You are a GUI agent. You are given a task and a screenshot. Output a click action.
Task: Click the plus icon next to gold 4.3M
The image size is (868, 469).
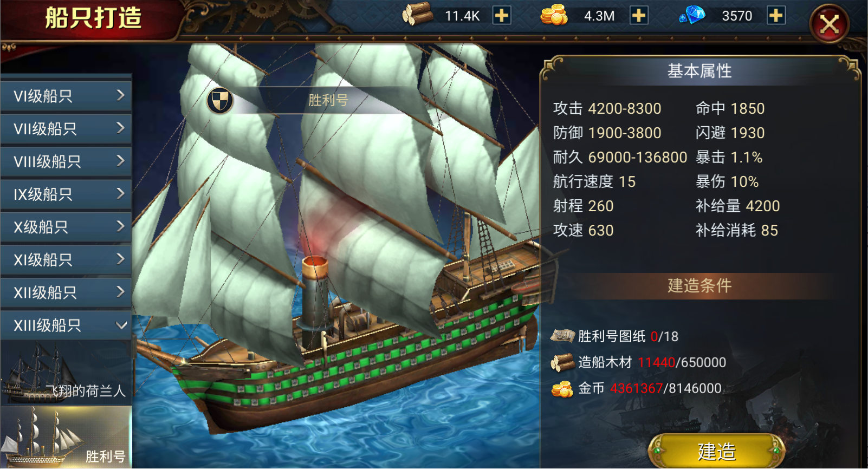coord(639,16)
